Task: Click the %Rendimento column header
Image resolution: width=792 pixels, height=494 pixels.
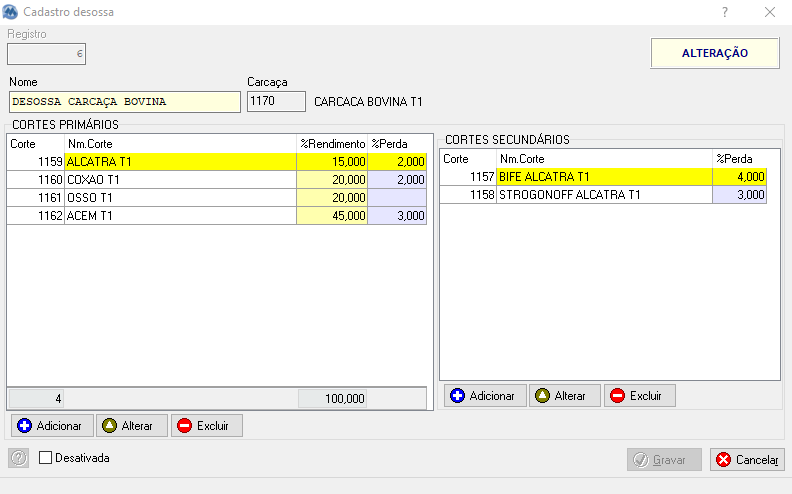Action: (x=332, y=144)
